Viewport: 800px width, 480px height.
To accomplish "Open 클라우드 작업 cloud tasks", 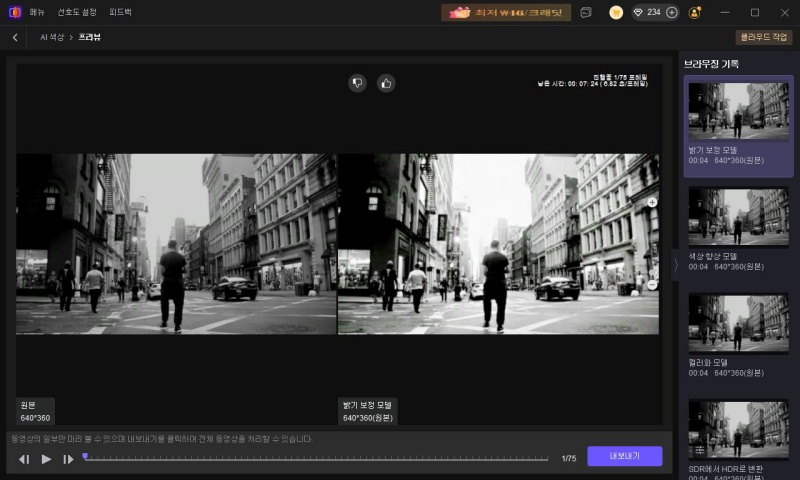I will click(x=764, y=37).
